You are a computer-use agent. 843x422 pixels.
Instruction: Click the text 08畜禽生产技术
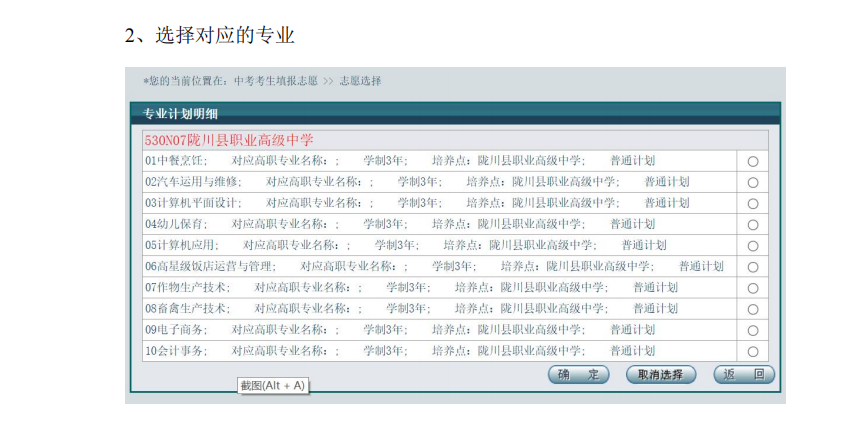coord(188,309)
